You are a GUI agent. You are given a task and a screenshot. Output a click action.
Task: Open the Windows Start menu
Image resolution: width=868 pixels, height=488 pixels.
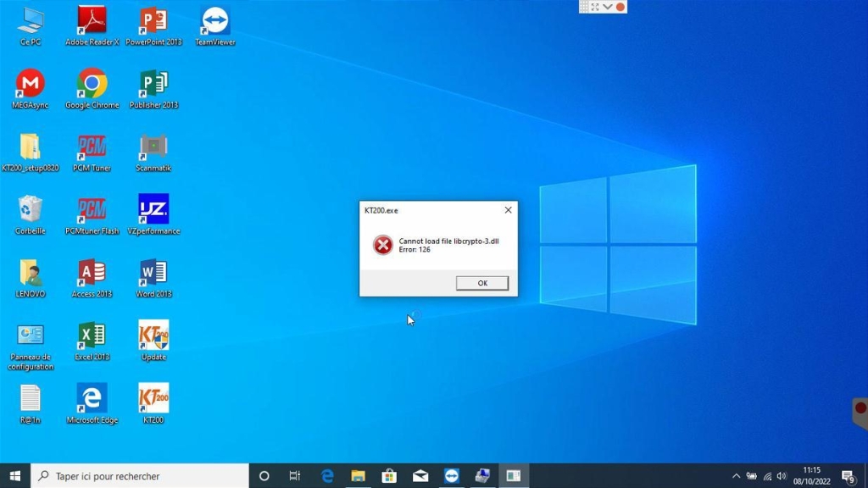tap(15, 476)
